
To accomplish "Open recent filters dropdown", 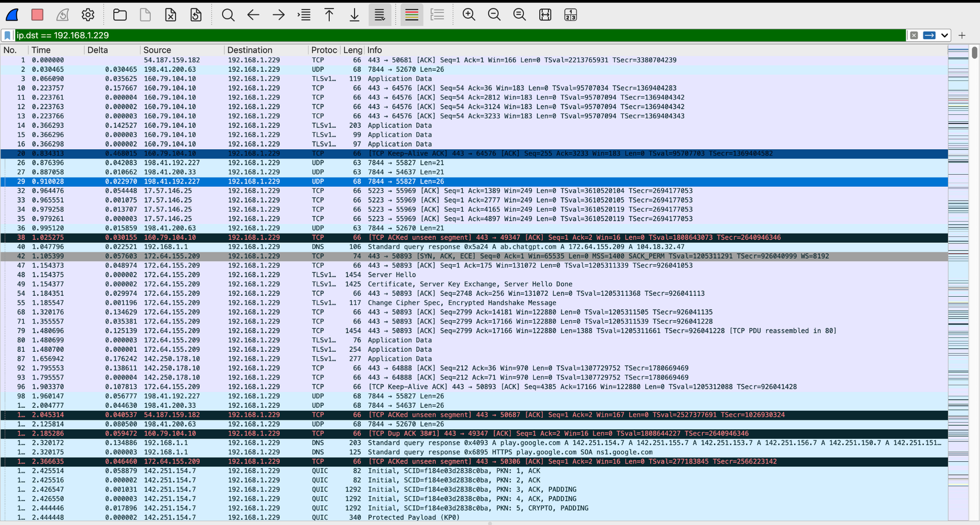I will (945, 35).
